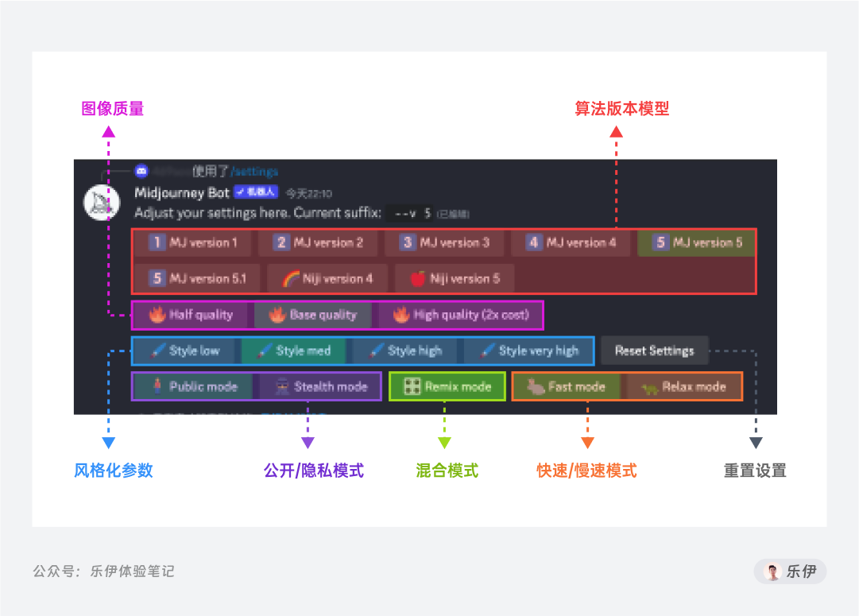Enable Stealth mode

(x=320, y=387)
